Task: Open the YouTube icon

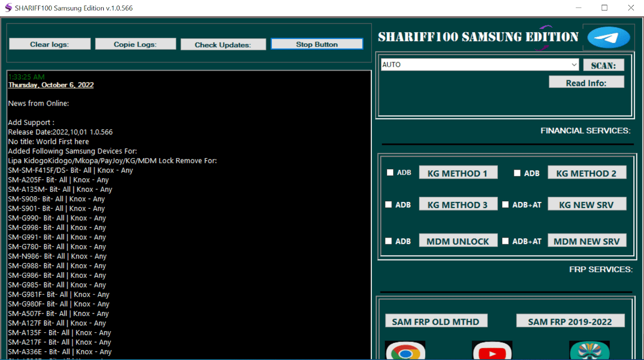Action: 492,351
